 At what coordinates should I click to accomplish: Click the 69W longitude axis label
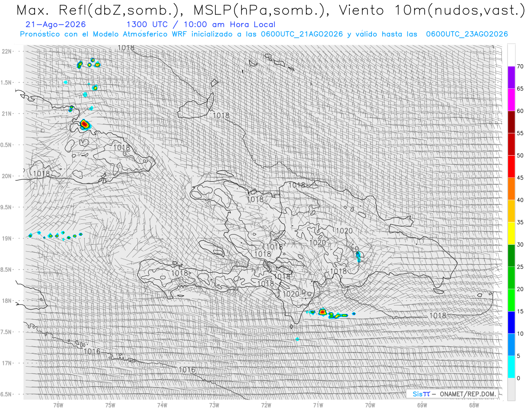[422, 405]
